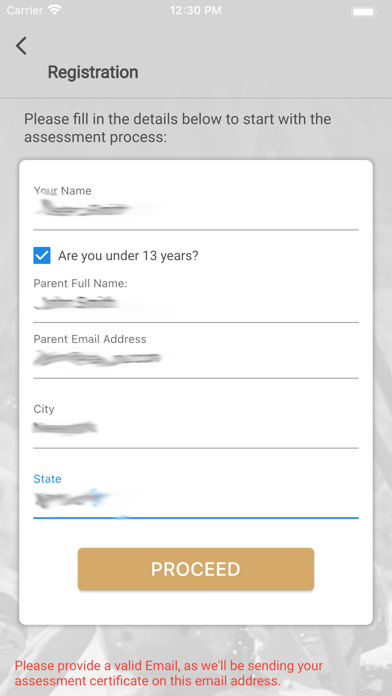Click the Registration page title

pyautogui.click(x=93, y=72)
